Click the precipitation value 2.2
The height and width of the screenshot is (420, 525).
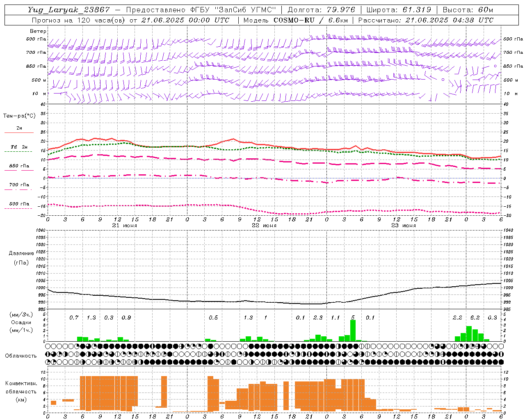click(x=457, y=317)
